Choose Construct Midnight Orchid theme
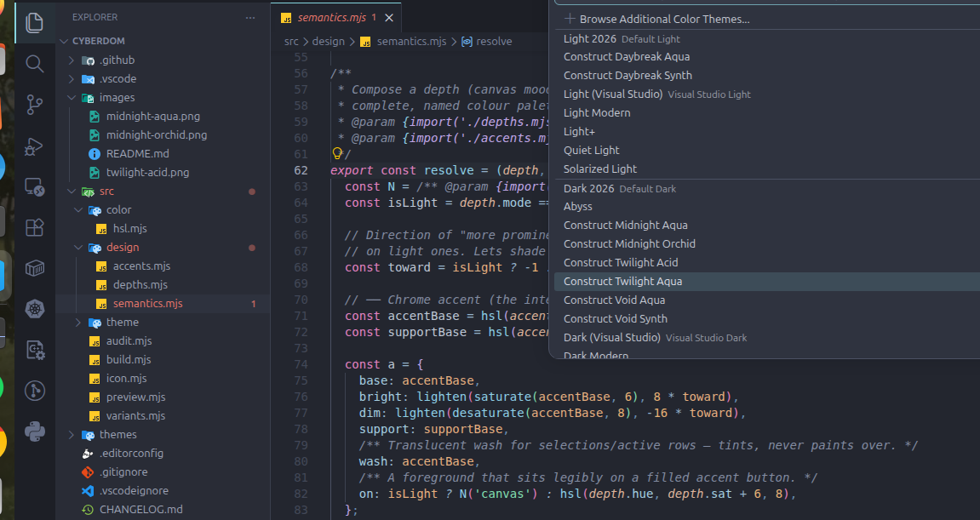The height and width of the screenshot is (520, 980). [767, 244]
